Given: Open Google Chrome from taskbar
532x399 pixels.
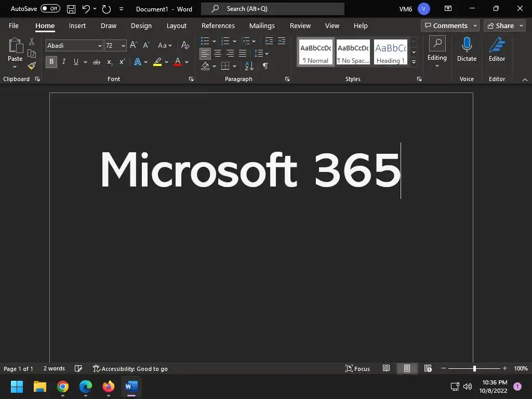Looking at the screenshot, I should [x=62, y=387].
